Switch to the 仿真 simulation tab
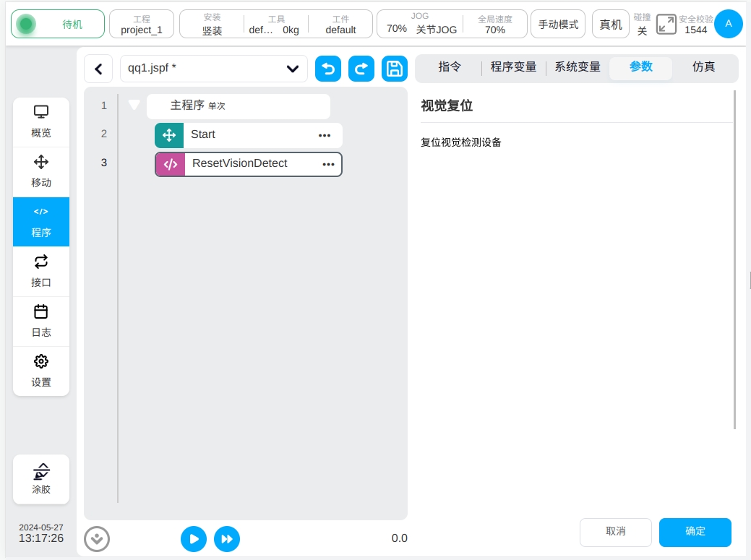Screen dimensions: 751x560 703,67
